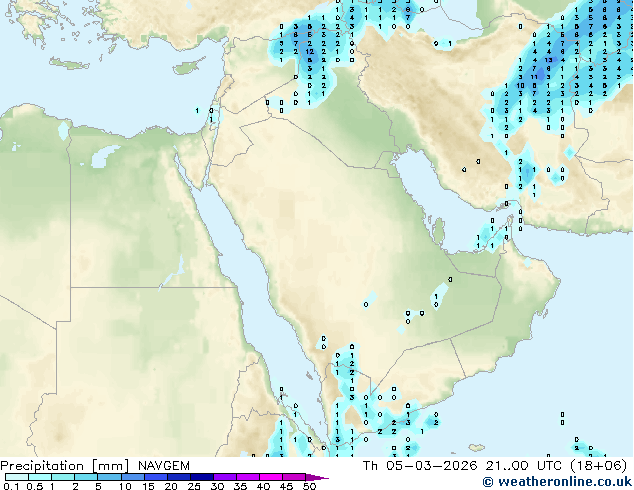
Task: Click the 40–45 mm magenta legend box
Action: pos(271,477)
